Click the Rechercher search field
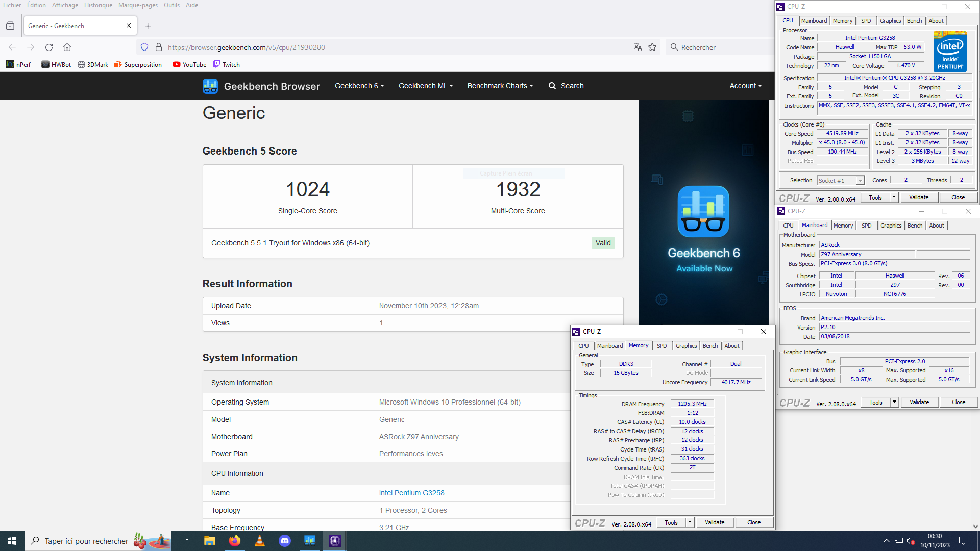The image size is (980, 551). tap(720, 47)
